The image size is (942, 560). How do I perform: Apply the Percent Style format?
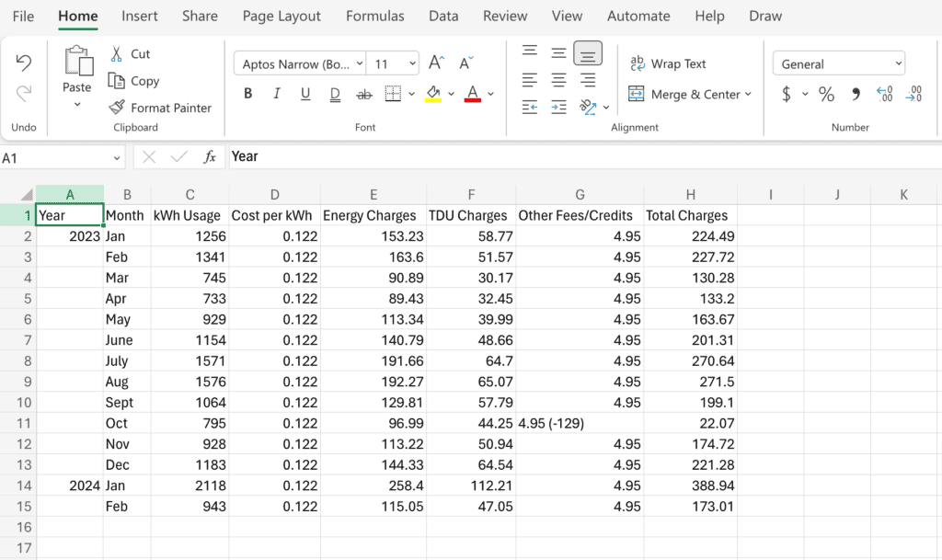[825, 94]
